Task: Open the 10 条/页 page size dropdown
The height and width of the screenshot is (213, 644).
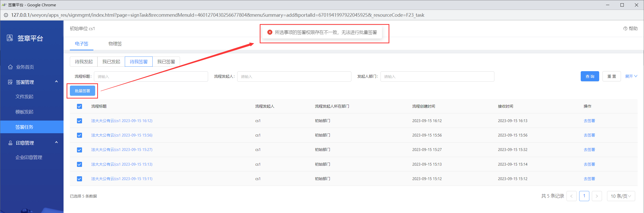Action: pyautogui.click(x=621, y=196)
